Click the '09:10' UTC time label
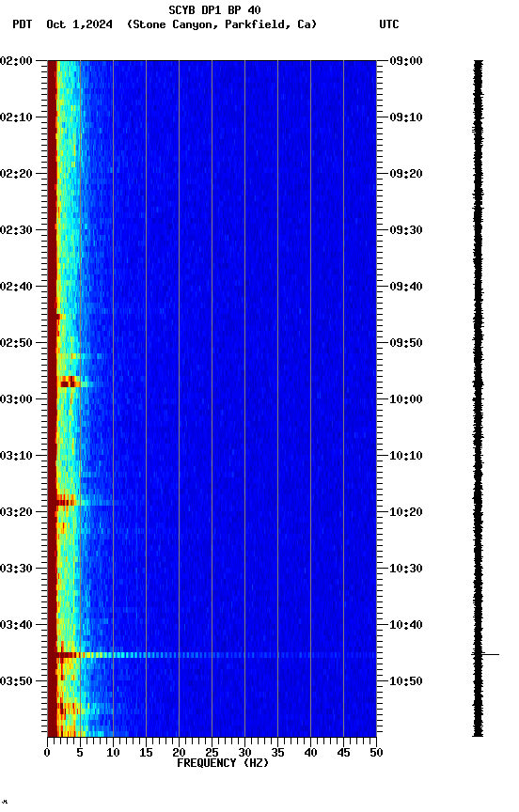Image resolution: width=519 pixels, height=812 pixels. click(406, 117)
